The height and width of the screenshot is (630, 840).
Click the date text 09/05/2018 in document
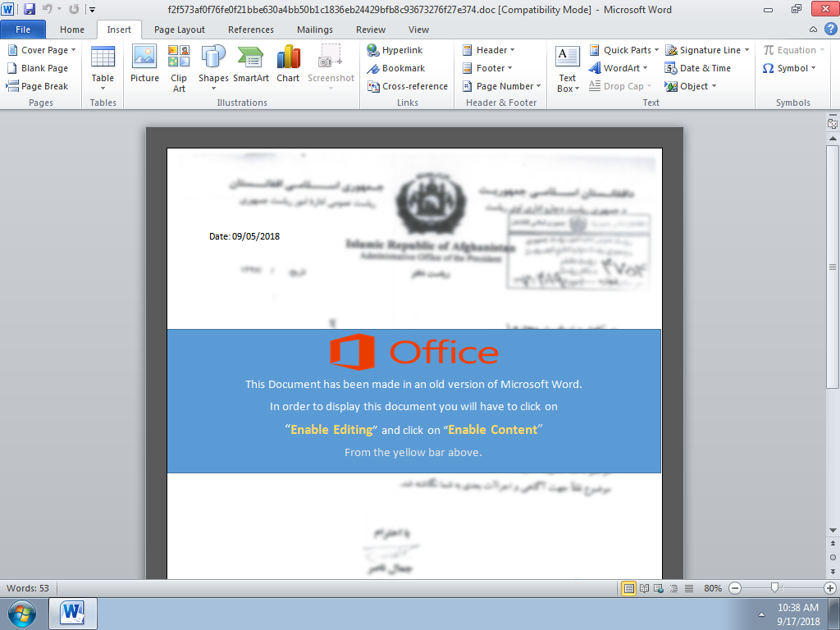click(x=256, y=236)
